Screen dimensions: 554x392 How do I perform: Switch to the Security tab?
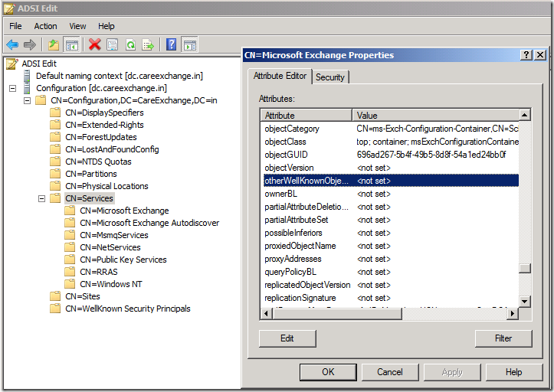330,77
